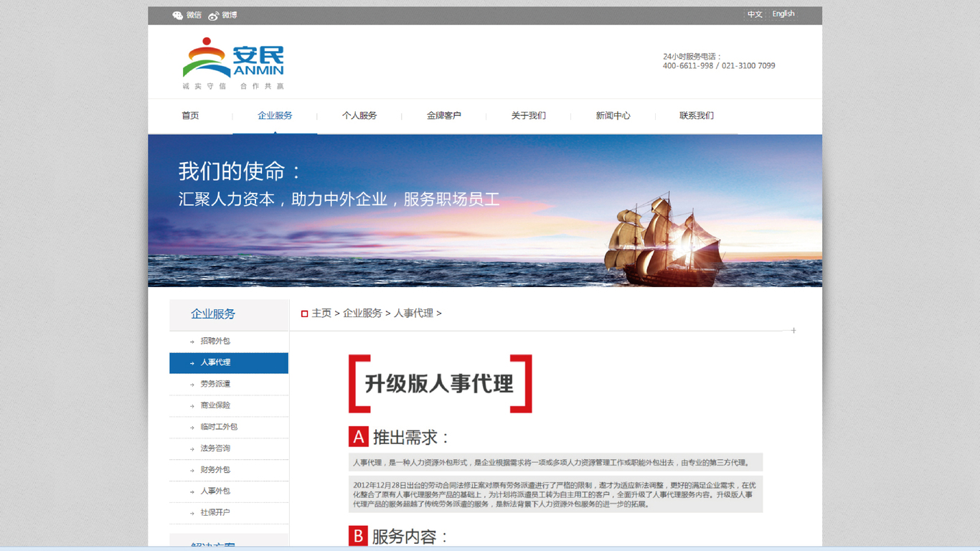Click the arrow icon beside 商业保险
This screenshot has width=980, height=551.
pyautogui.click(x=192, y=406)
